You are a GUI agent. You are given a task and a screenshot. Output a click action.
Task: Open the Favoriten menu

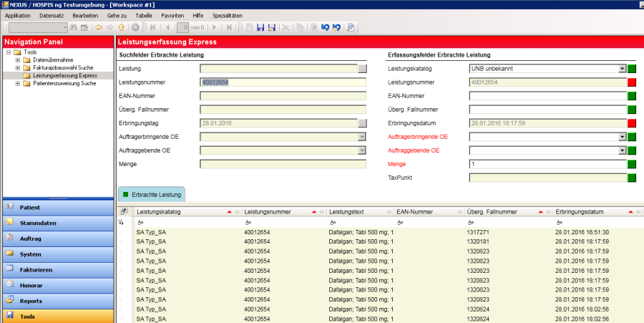tap(172, 15)
